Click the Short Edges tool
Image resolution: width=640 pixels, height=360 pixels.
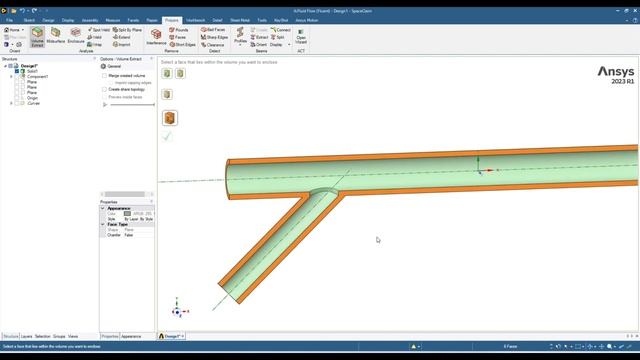pos(182,44)
